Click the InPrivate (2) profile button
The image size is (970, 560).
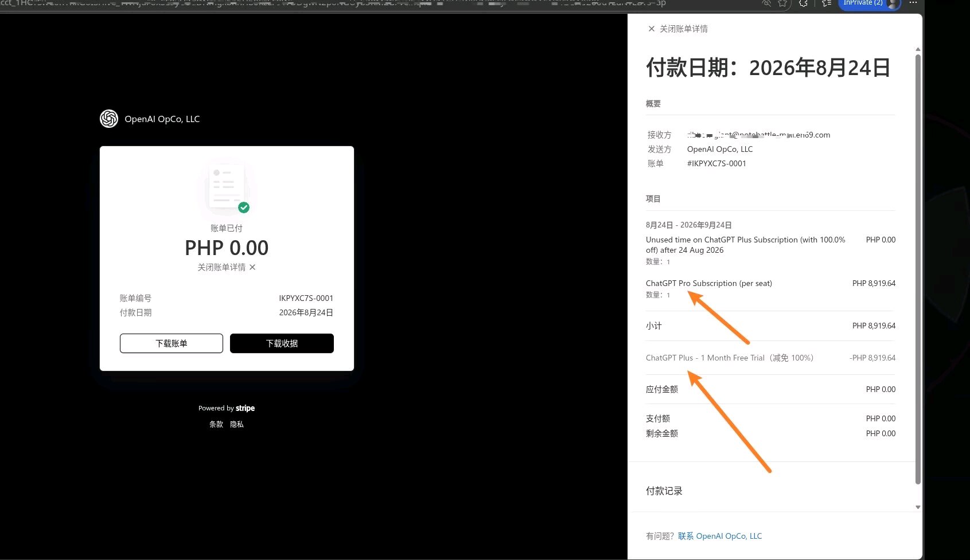870,3
